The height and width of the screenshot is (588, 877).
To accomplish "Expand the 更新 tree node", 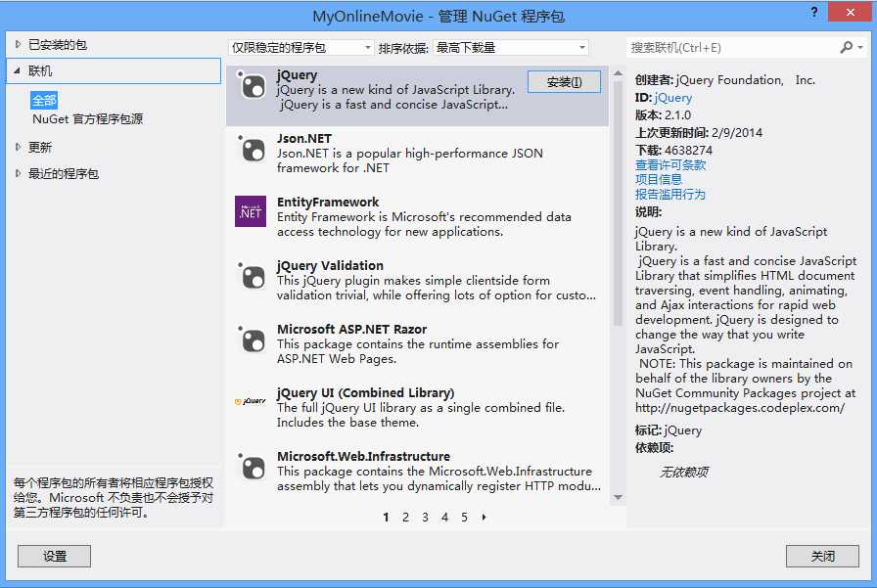I will pos(18,147).
